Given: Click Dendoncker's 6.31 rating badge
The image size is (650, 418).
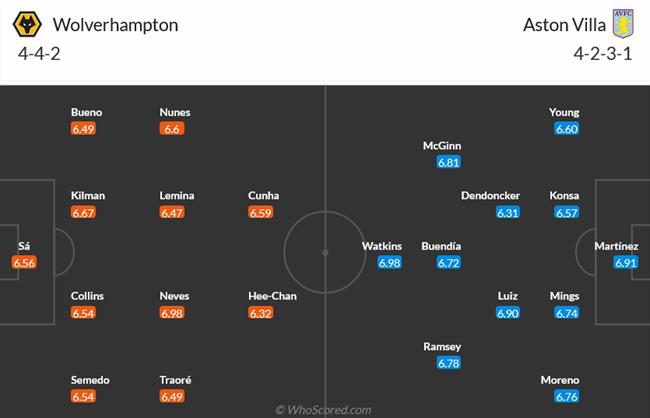Looking at the screenshot, I should click(508, 213).
